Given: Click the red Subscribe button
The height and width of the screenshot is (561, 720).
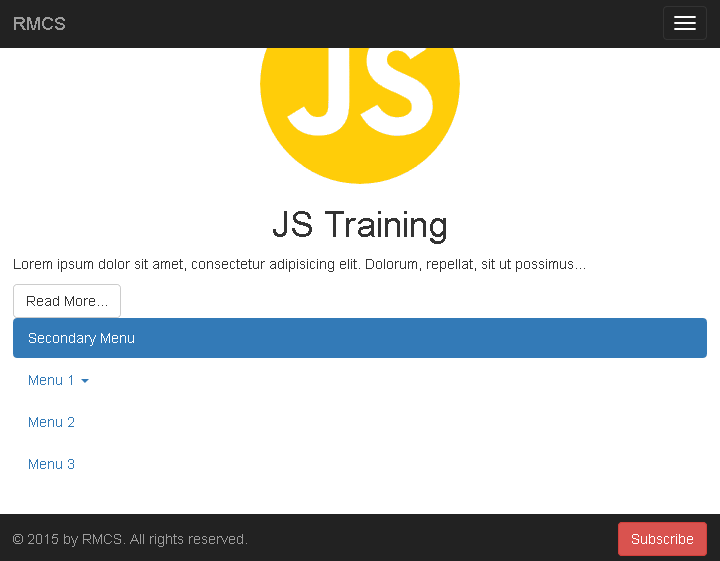Looking at the screenshot, I should coord(662,539).
